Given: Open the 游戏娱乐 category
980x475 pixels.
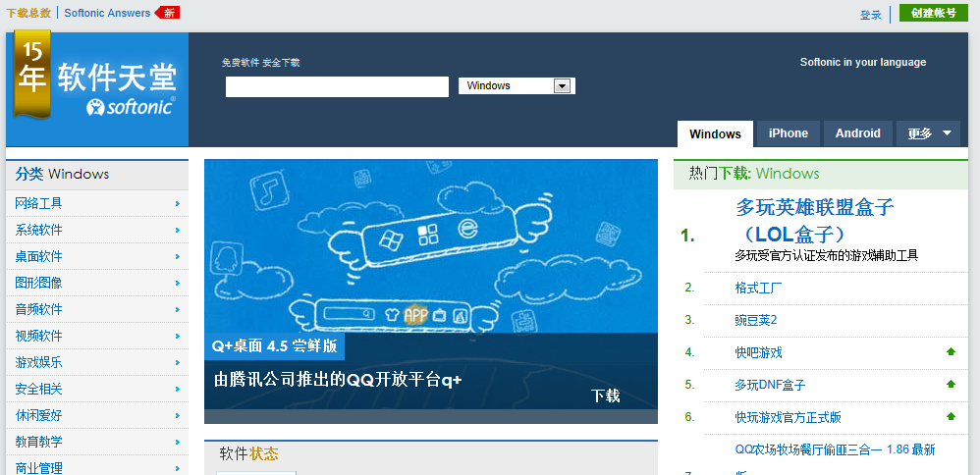Looking at the screenshot, I should [x=38, y=362].
